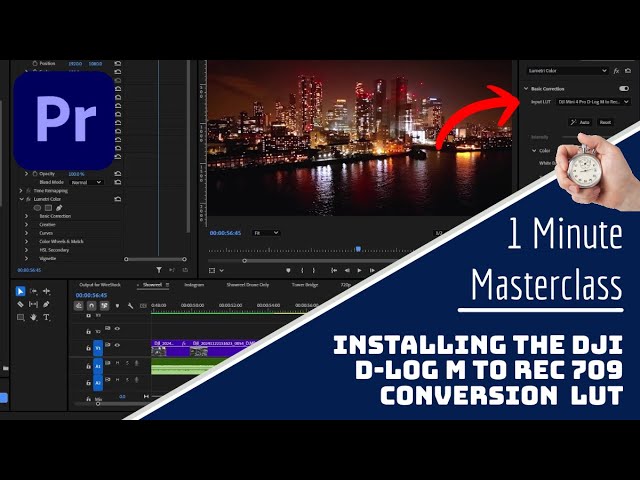
Task: Select the Ripple Edit tool
Action: pyautogui.click(x=47, y=291)
